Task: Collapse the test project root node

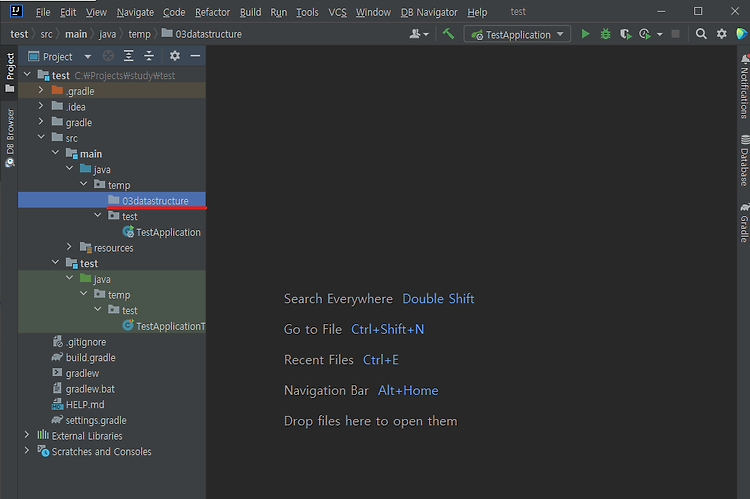Action: point(27,75)
